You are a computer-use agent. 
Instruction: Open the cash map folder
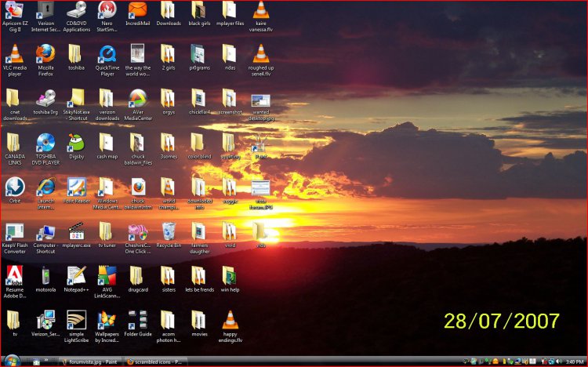tap(107, 147)
